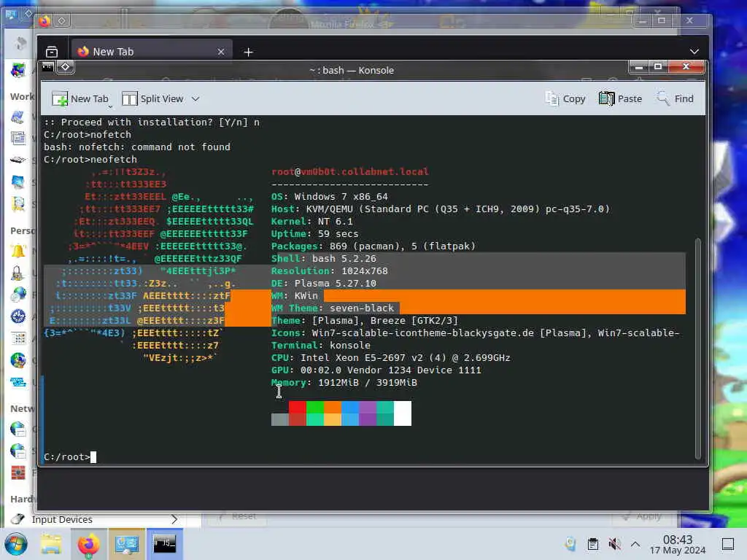Click the red neofetch color block

coord(298,407)
